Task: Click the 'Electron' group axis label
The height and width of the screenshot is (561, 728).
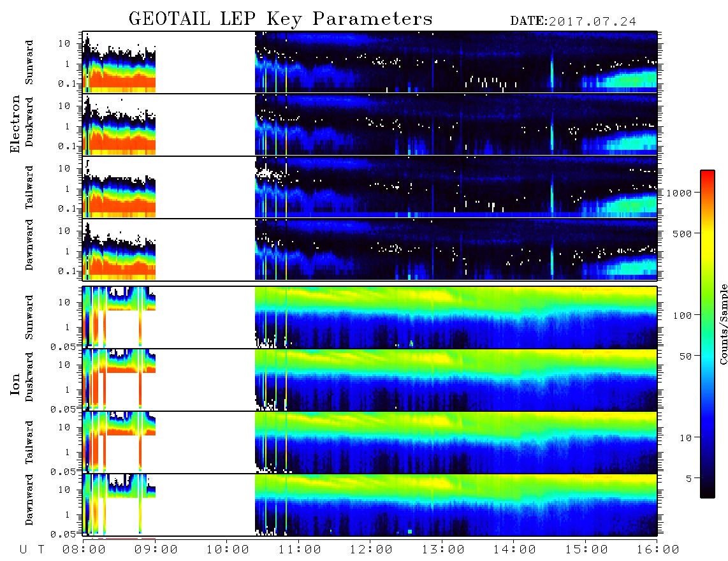Action: [x=15, y=124]
